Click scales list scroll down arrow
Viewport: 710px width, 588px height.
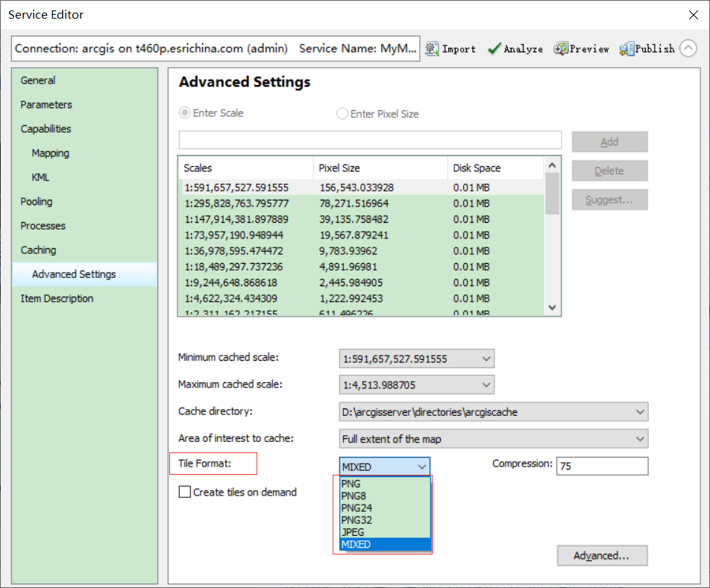click(x=552, y=308)
